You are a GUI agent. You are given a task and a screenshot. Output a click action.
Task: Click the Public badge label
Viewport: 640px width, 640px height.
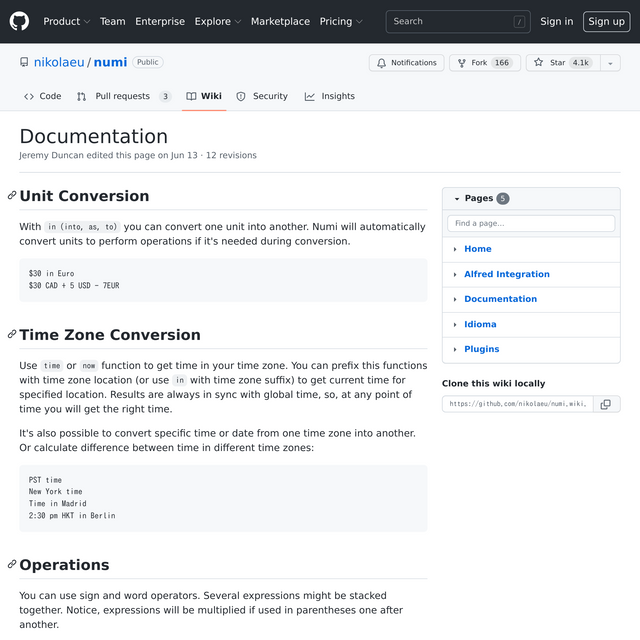[148, 62]
